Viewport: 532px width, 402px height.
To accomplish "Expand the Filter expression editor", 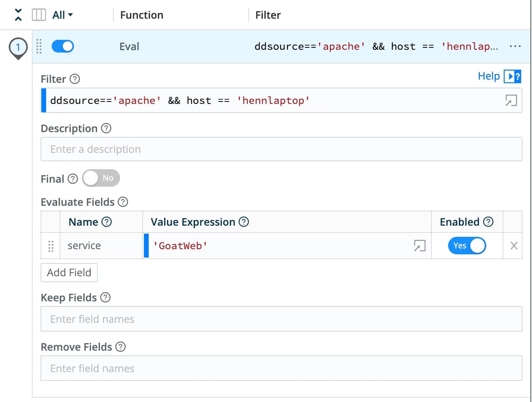I will pyautogui.click(x=511, y=100).
